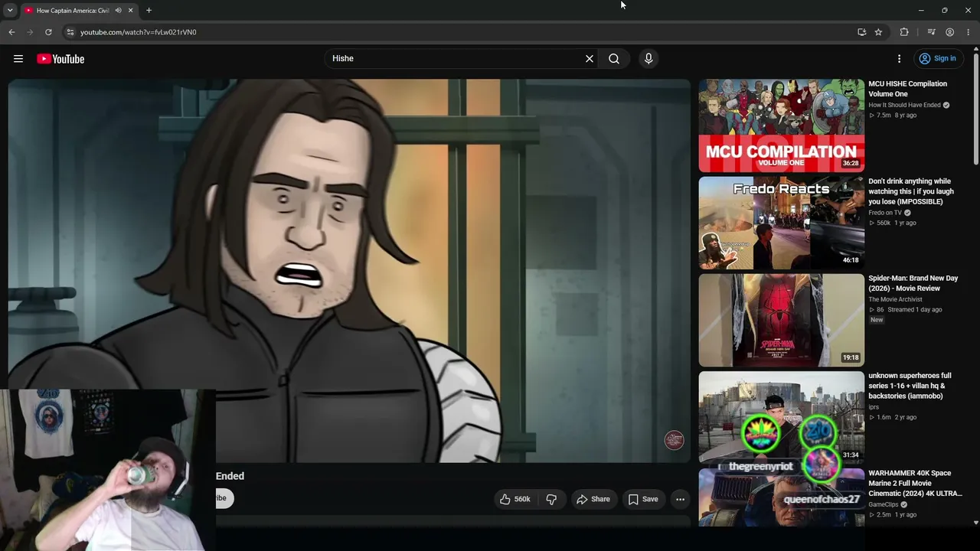Click the Bucky animation video player
Screen dimensions: 980x551
coord(349,270)
